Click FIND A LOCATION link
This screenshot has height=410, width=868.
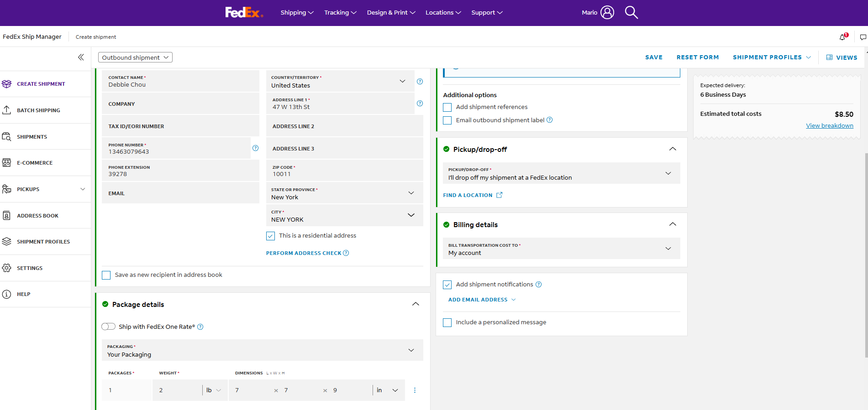tap(468, 195)
